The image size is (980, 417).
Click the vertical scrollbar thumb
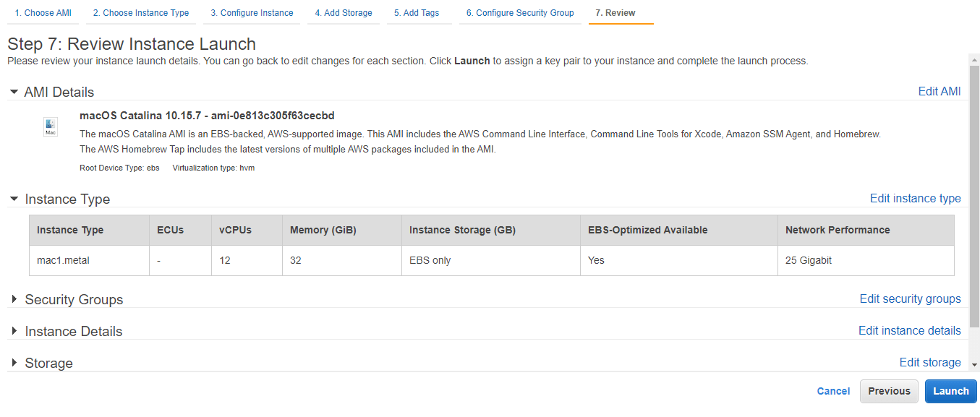tap(974, 195)
